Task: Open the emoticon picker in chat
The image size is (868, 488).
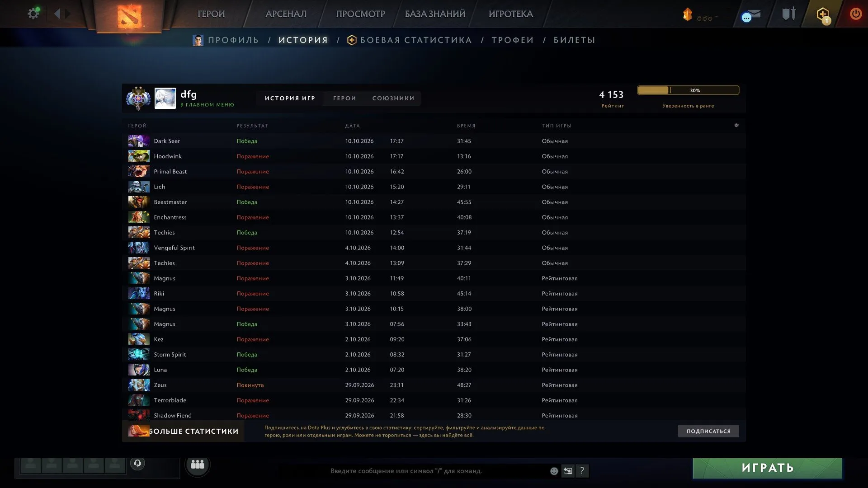Action: (554, 471)
